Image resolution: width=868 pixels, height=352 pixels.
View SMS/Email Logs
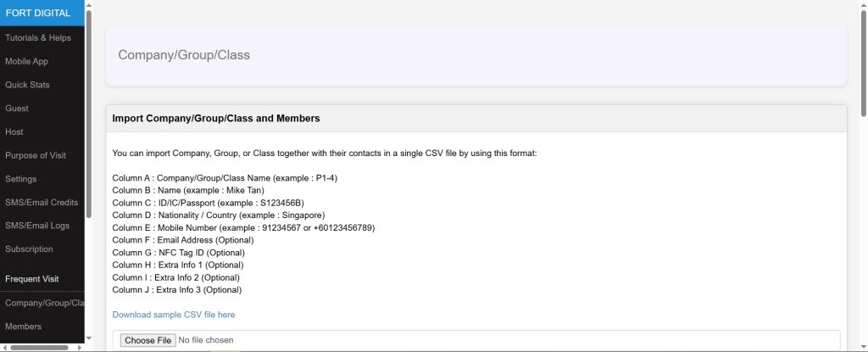coord(37,226)
